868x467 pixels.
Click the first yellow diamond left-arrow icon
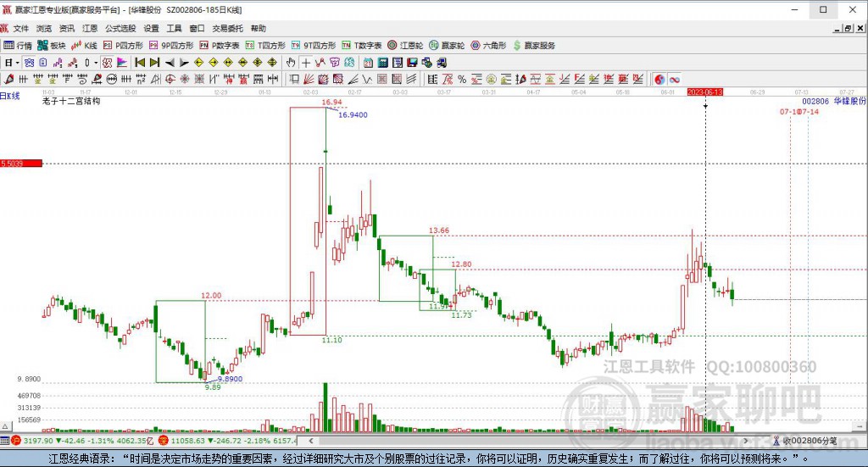198,63
